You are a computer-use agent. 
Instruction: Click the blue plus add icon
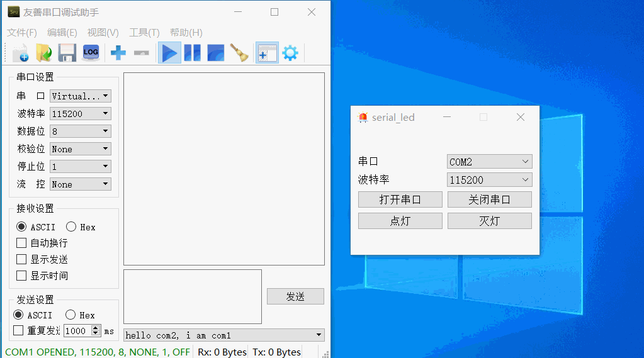pyautogui.click(x=118, y=53)
